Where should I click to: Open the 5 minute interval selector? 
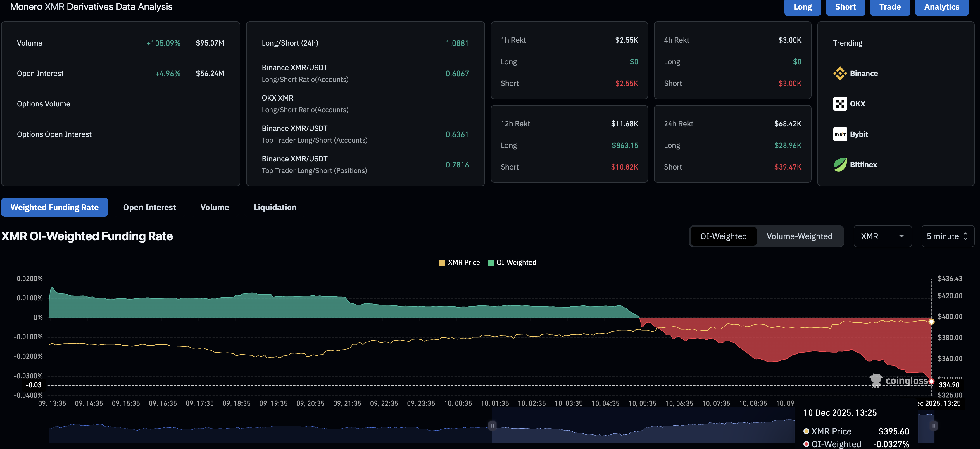pyautogui.click(x=943, y=236)
